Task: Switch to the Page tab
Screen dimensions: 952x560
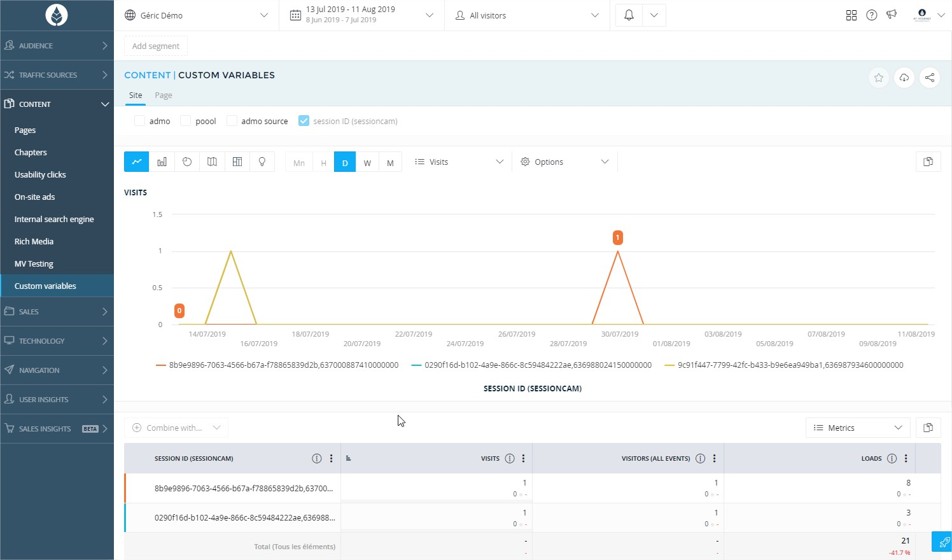Action: point(163,95)
